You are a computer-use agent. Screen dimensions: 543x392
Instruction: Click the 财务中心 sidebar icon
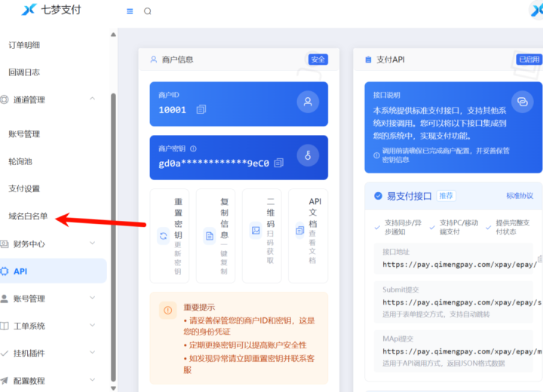(x=5, y=243)
